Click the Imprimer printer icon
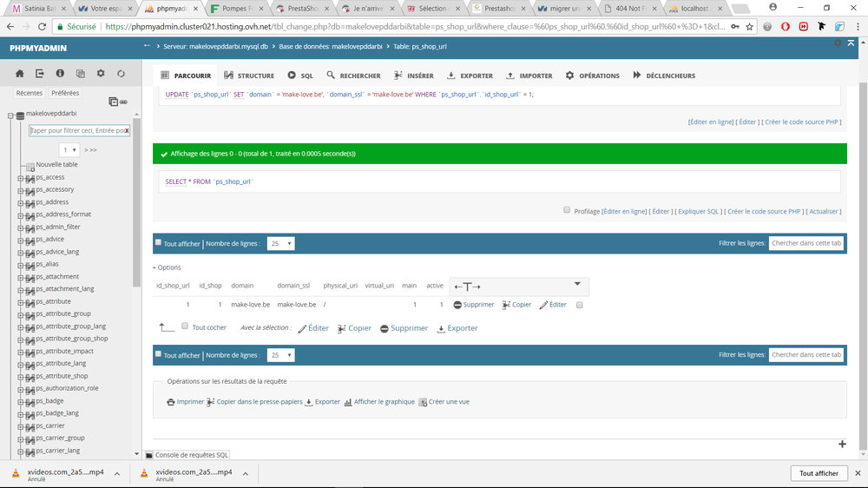The image size is (868, 488). click(170, 402)
